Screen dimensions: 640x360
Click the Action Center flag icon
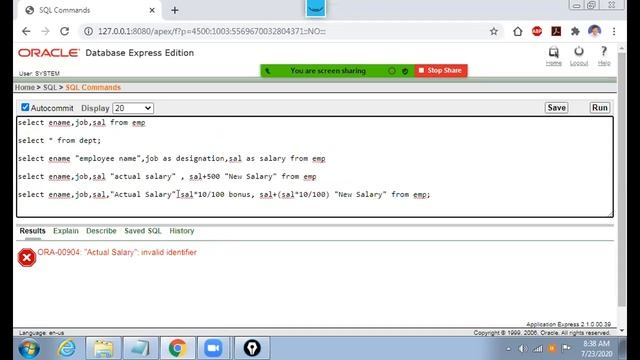click(x=566, y=348)
